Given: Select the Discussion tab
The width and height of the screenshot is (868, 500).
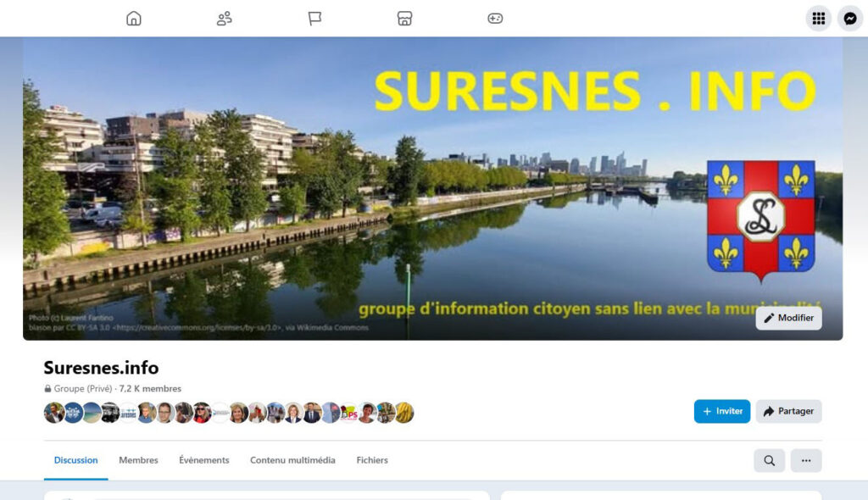Looking at the screenshot, I should click(75, 460).
